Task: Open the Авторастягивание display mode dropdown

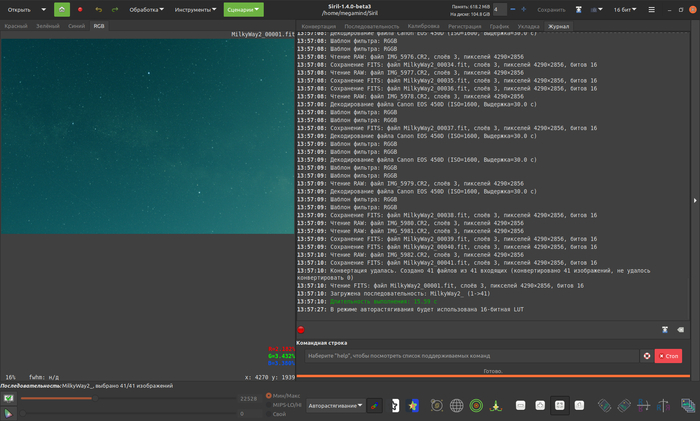Action: tap(336, 405)
